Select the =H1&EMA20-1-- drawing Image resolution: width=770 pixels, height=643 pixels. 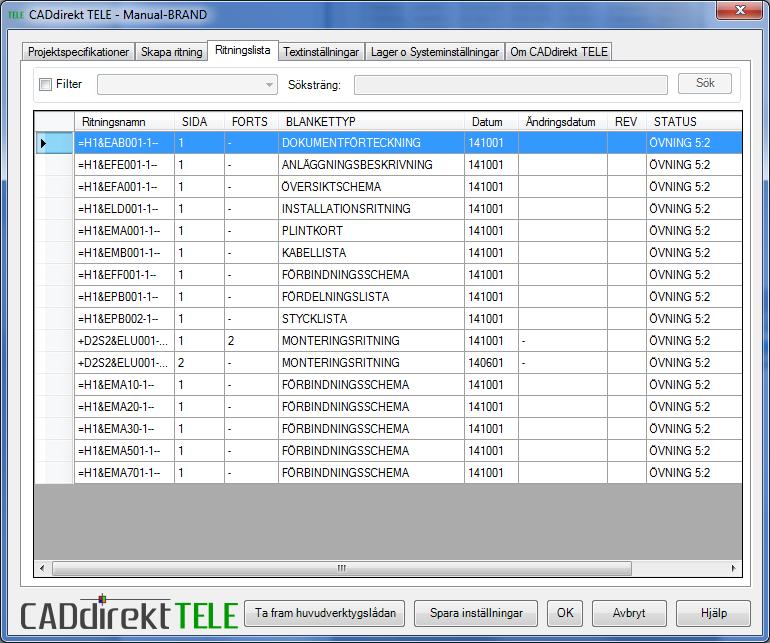click(x=124, y=407)
